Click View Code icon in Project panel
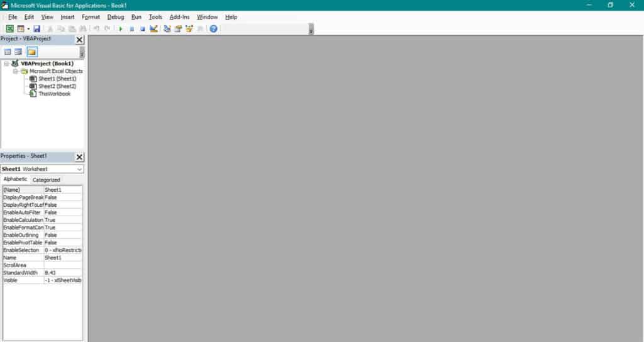Screen dimensions: 644x342 pos(8,52)
